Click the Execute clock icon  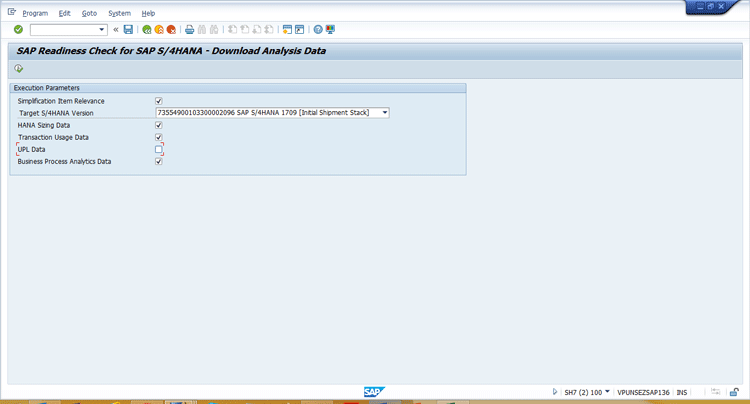point(19,68)
